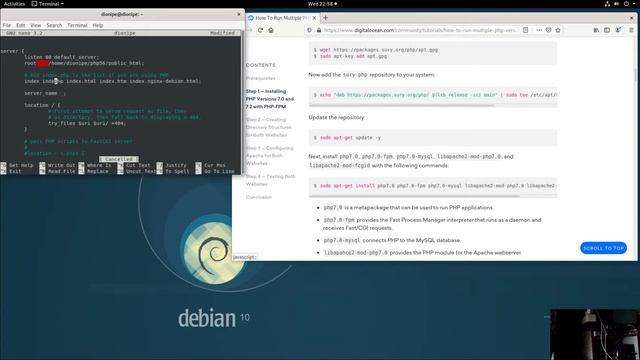
Task: Go to Firefox home page icon
Action: (x=271, y=30)
